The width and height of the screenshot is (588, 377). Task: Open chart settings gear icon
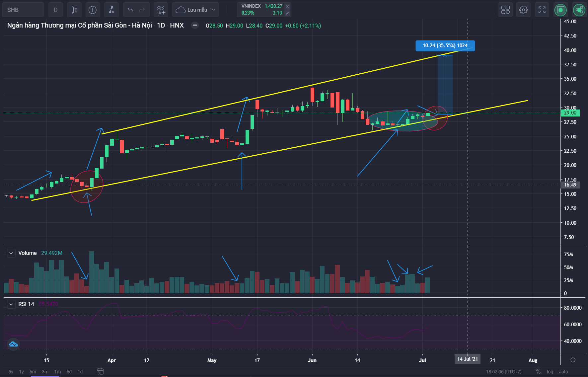point(523,10)
